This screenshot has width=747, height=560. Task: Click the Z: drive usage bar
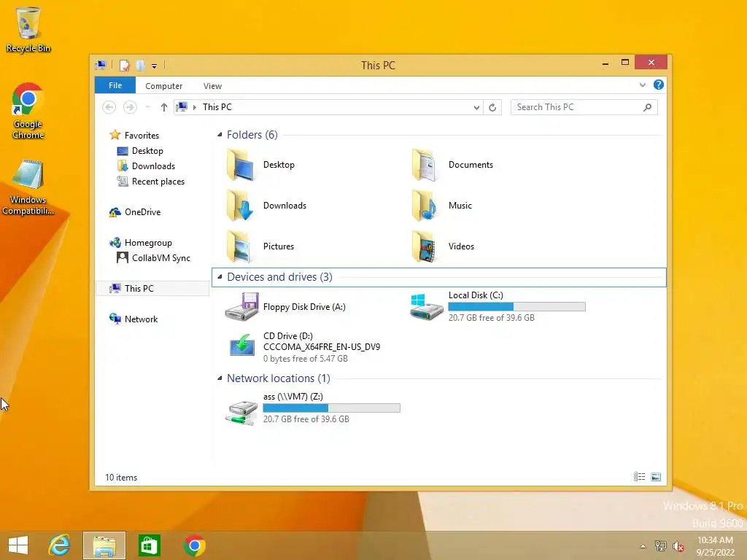332,408
